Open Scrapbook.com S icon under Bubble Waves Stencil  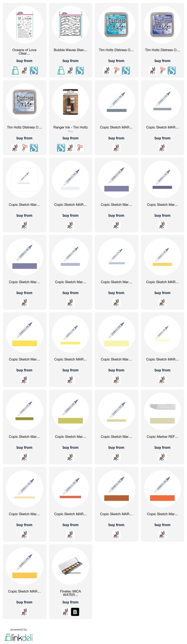click(x=80, y=70)
